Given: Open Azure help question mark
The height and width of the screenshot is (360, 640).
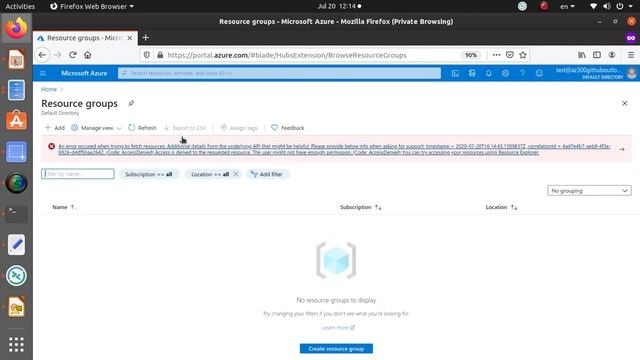Looking at the screenshot, I should [x=522, y=73].
